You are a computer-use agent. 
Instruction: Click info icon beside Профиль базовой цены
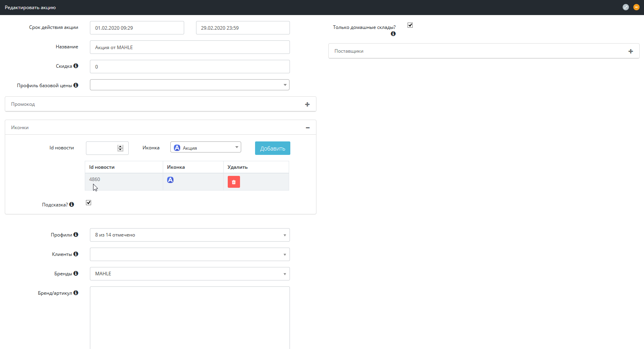(x=76, y=85)
